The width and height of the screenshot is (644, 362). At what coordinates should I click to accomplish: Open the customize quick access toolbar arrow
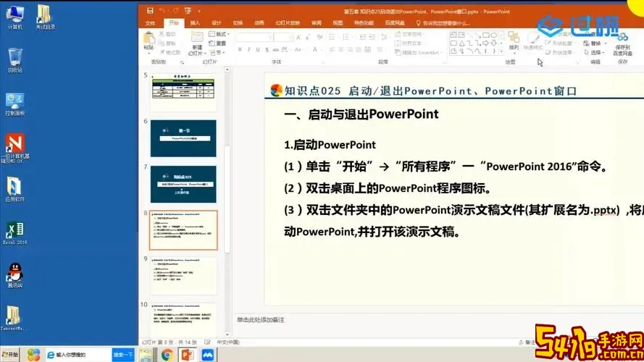pyautogui.click(x=199, y=11)
